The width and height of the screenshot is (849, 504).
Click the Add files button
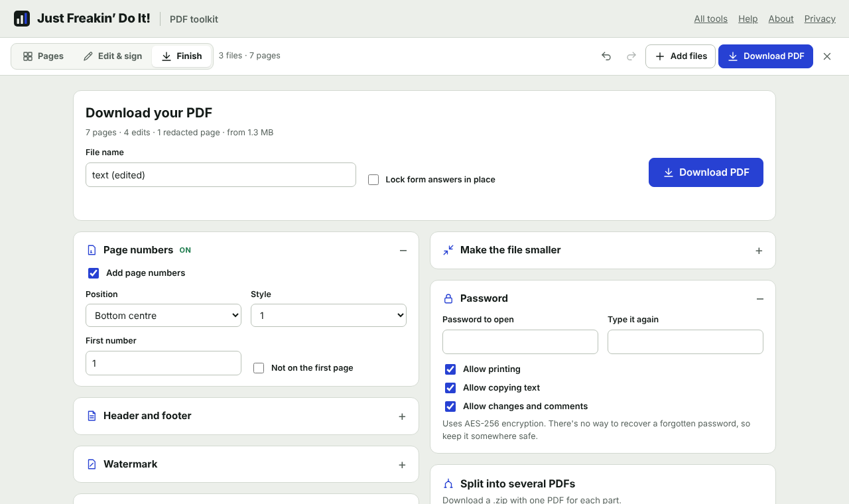[681, 56]
